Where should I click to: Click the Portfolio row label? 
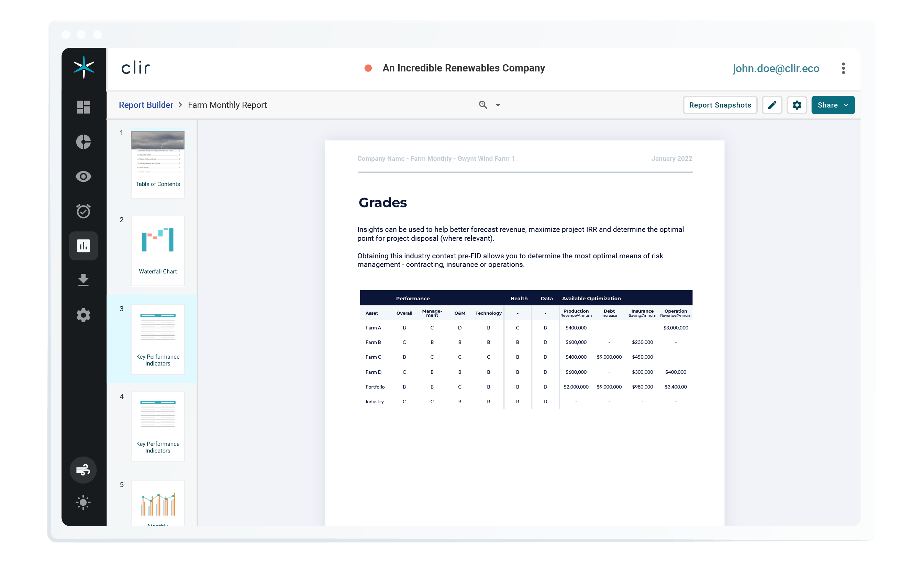[375, 387]
